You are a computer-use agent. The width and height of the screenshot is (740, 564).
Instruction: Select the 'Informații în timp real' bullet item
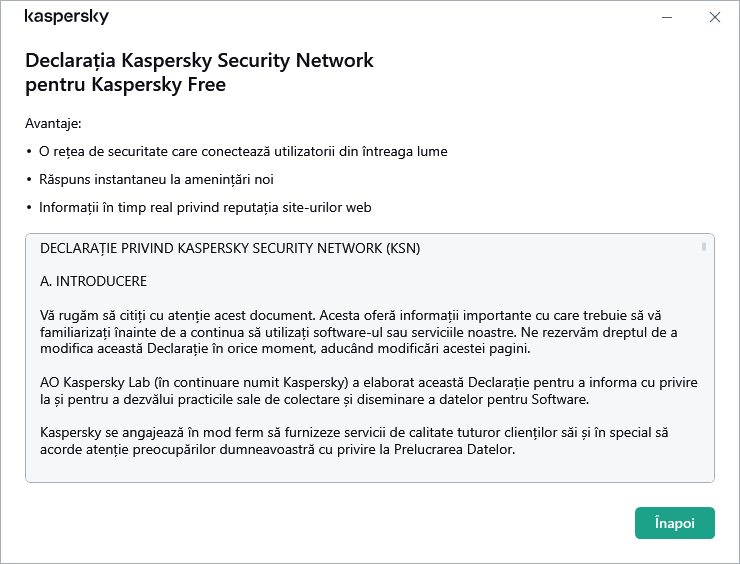205,208
